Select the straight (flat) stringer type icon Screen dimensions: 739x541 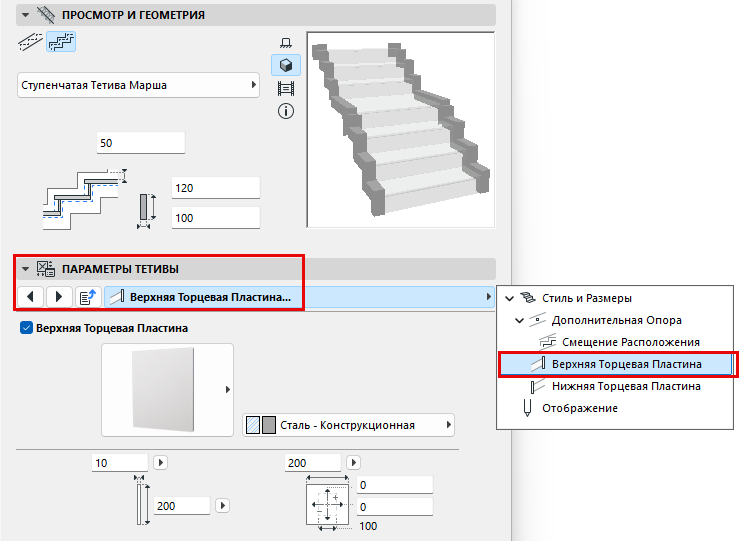pos(30,42)
